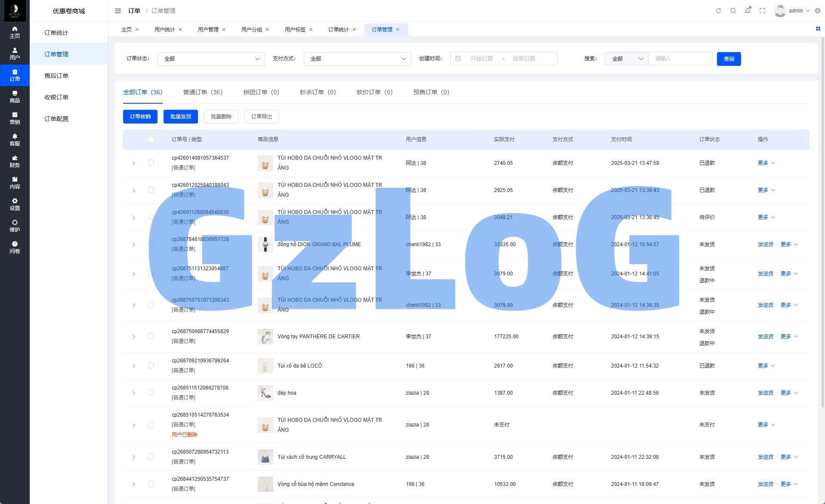Screen dimensions: 825x504
Task: Select 售后订单 in the side menu
Action: tap(56, 76)
